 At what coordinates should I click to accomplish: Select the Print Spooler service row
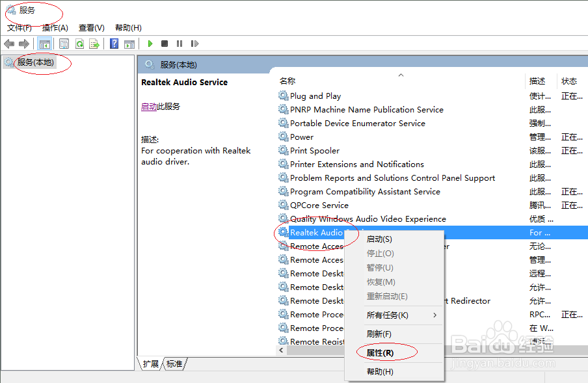[433, 150]
